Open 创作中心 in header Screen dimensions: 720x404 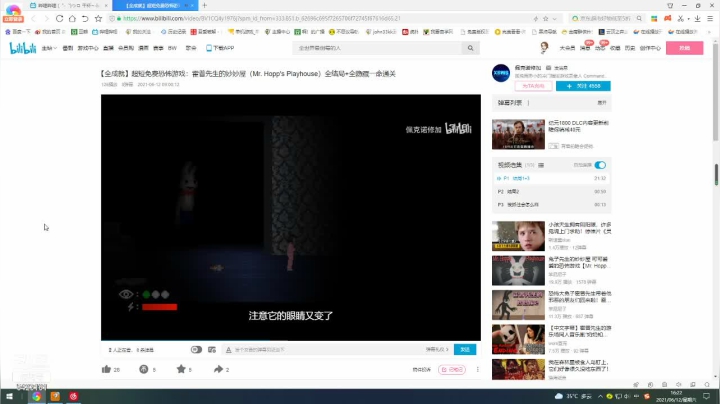coord(650,48)
